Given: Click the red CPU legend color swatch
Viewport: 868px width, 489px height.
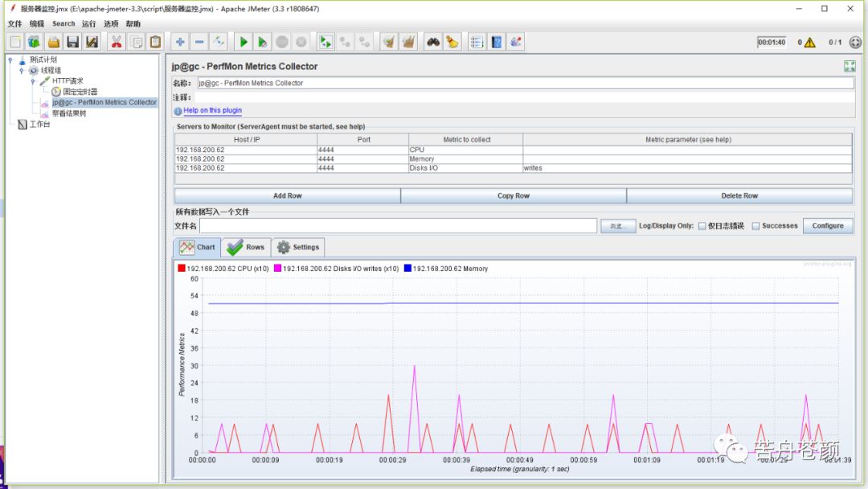Looking at the screenshot, I should 182,269.
